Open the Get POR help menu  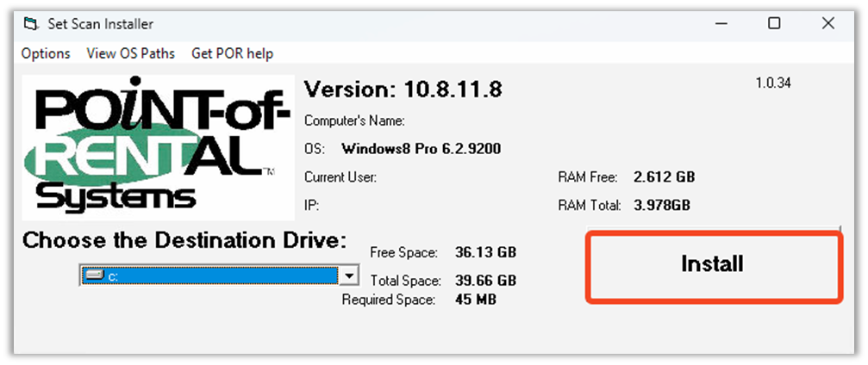tap(232, 53)
